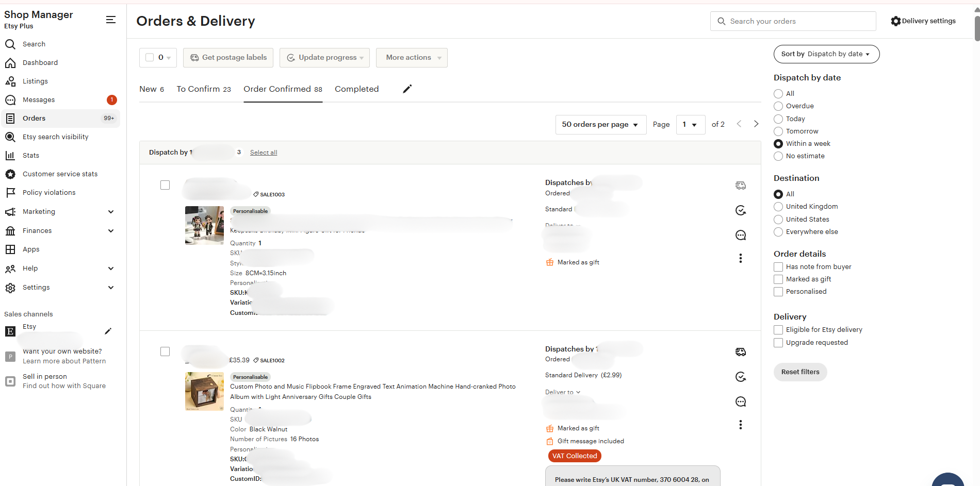The image size is (980, 486).
Task: Click the Settings gear icon in sidebar
Action: click(x=10, y=288)
